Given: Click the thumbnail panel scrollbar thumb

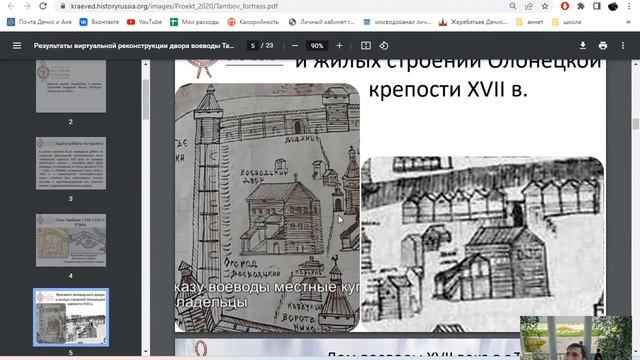Looking at the screenshot, I should click(146, 100).
